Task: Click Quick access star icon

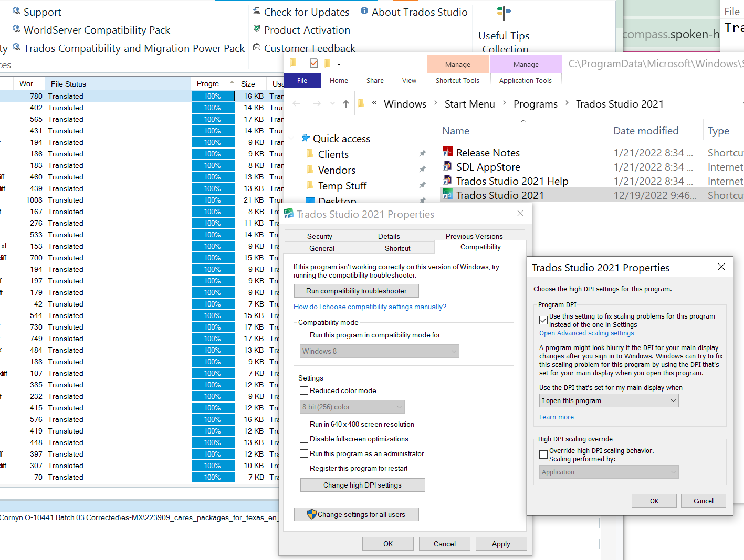Action: [x=305, y=138]
